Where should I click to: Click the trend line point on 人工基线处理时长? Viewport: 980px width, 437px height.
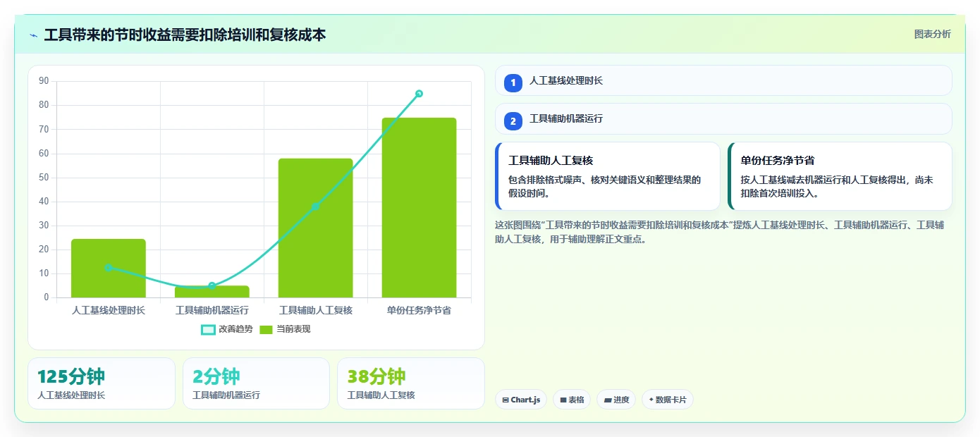pyautogui.click(x=109, y=268)
